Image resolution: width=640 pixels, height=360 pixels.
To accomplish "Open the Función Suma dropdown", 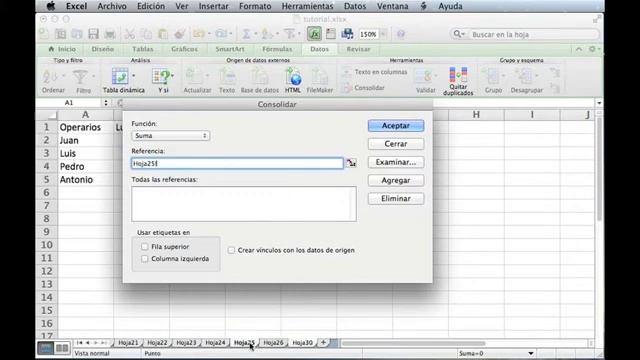I will (171, 136).
